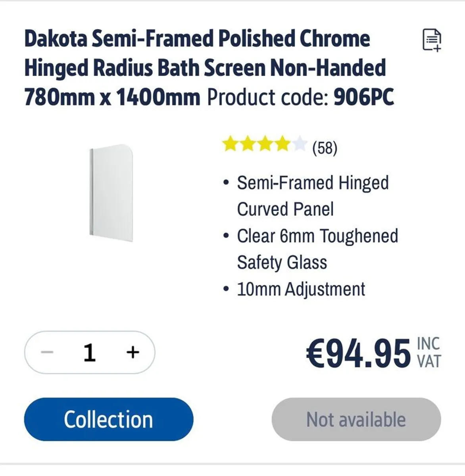The width and height of the screenshot is (465, 476).
Task: Click the add-to-list icon beside the title
Action: click(432, 40)
